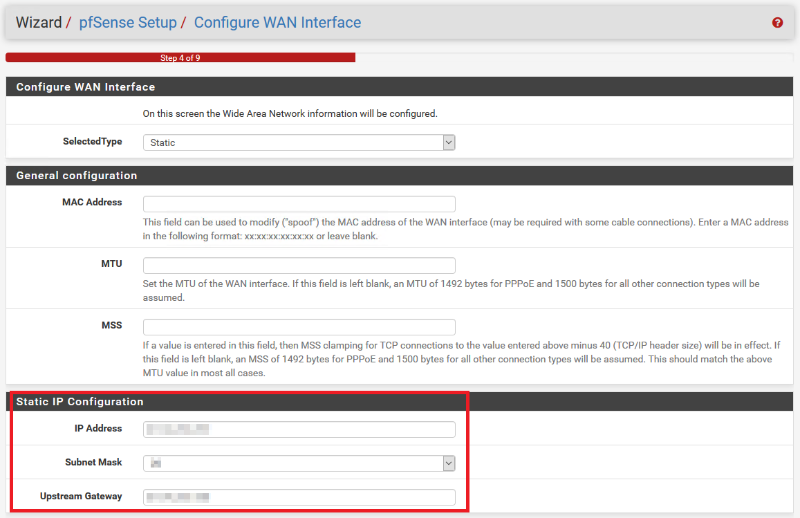This screenshot has width=800, height=518.
Task: Focus the Upstream Gateway text field
Action: pos(299,497)
